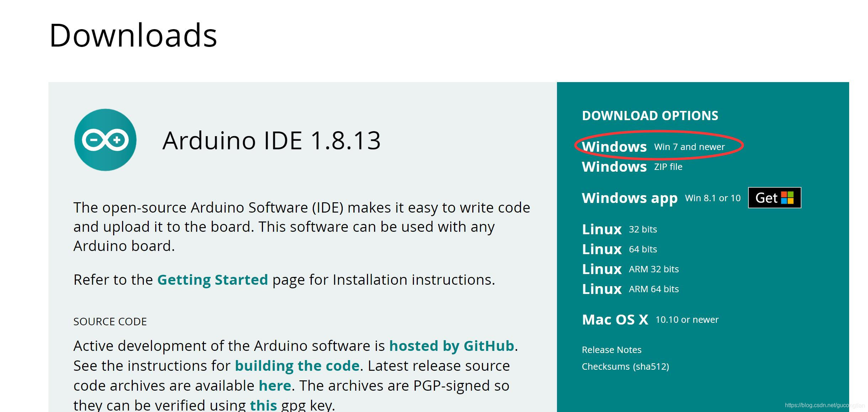Download Windows Win 7 and newer installer
This screenshot has height=412, width=868.
614,147
